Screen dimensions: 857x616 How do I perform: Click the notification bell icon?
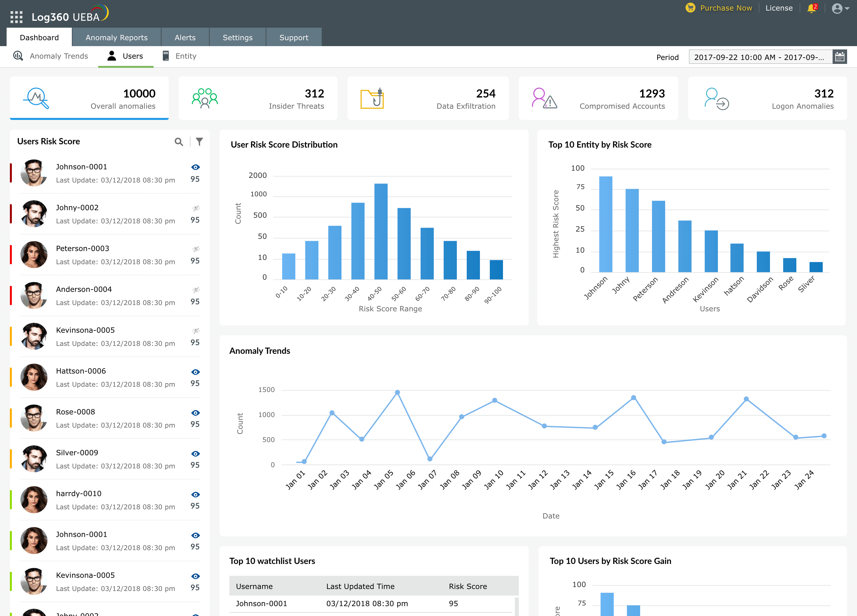click(x=811, y=8)
